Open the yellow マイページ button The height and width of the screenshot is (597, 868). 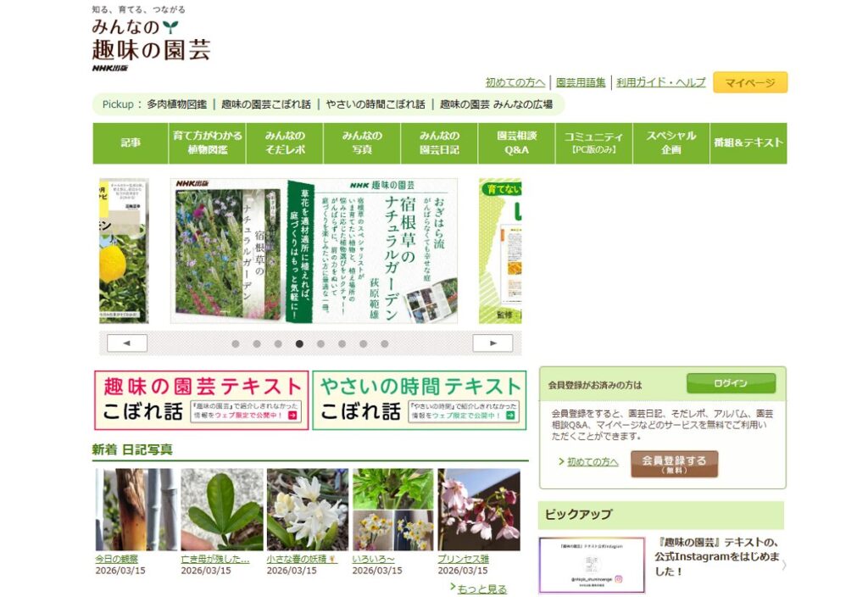point(749,82)
